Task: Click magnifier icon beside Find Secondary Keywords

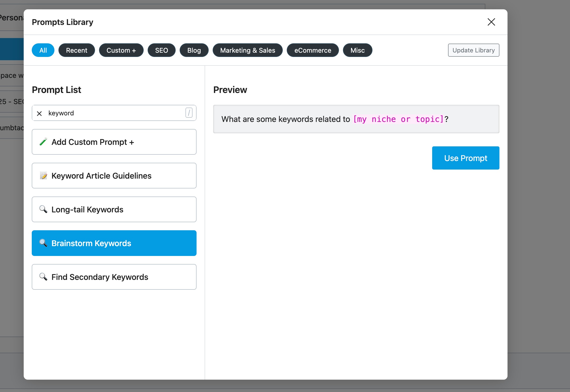Action: 43,277
